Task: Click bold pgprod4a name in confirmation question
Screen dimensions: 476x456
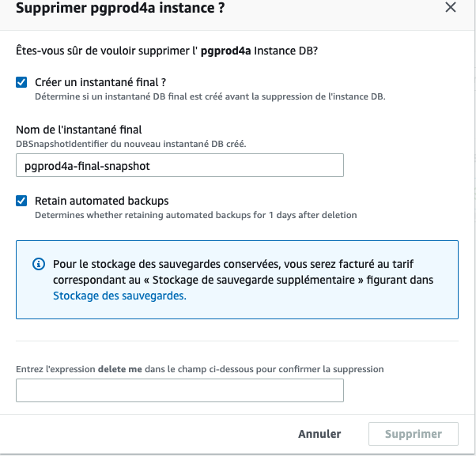Action: 225,51
